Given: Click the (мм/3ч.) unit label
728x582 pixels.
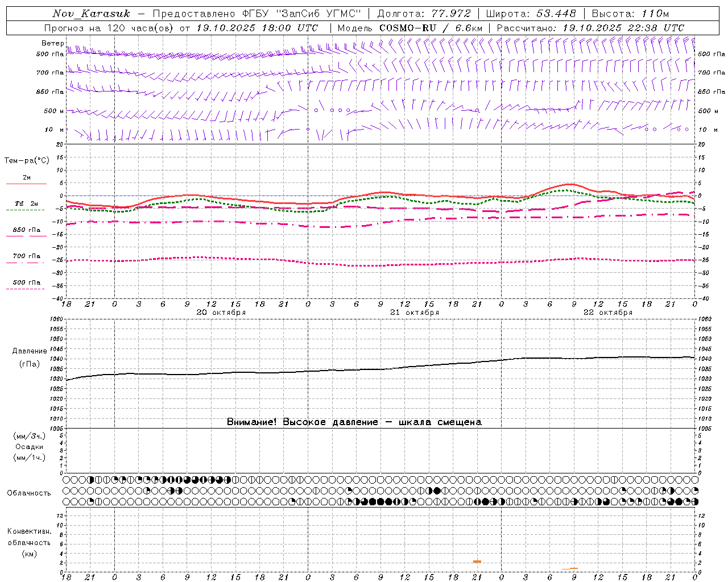Looking at the screenshot, I should (30, 436).
